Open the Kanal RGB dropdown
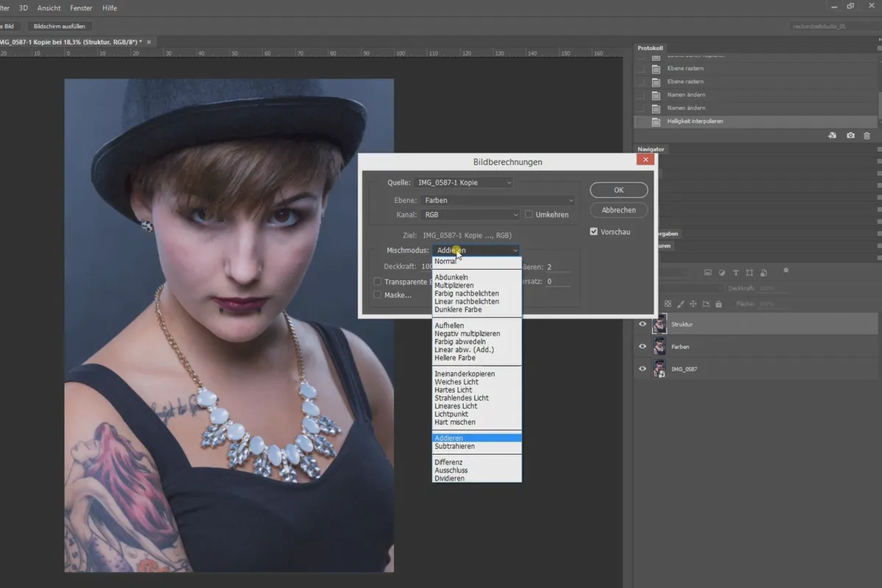 tap(470, 215)
